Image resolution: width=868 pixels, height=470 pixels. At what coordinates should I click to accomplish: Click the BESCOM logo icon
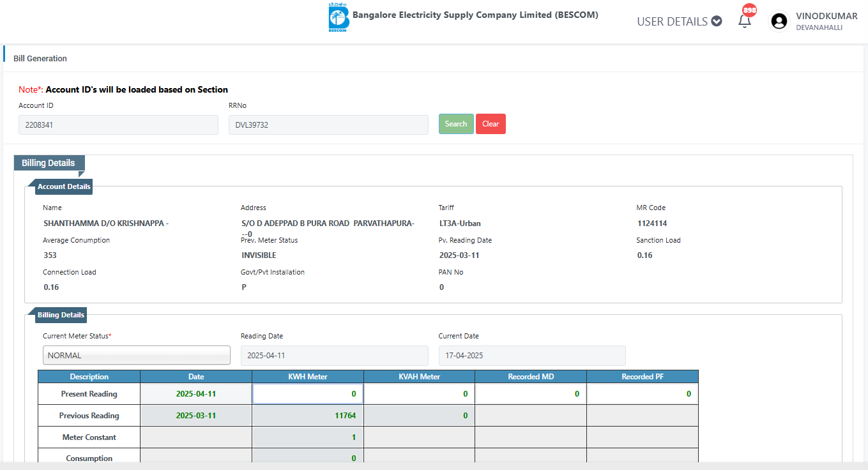coord(339,17)
